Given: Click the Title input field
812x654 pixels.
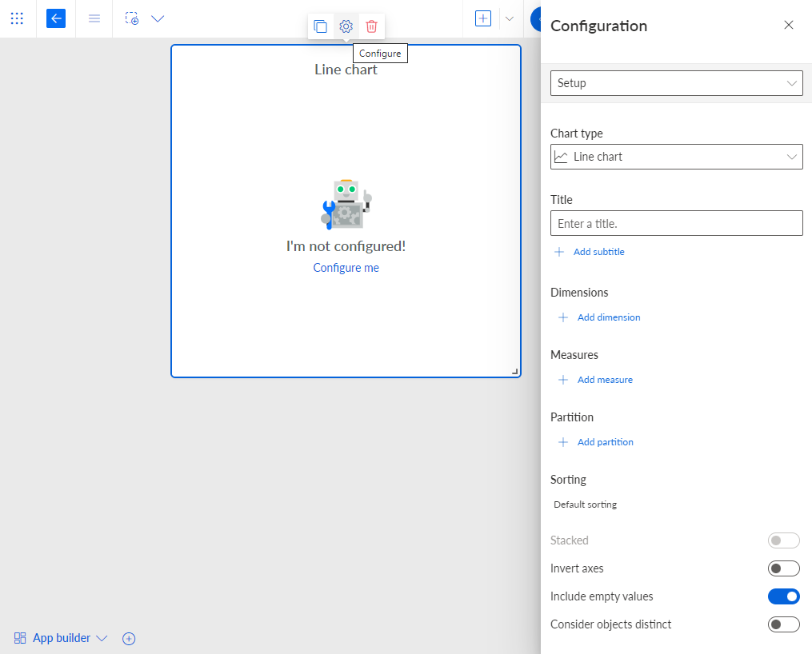Looking at the screenshot, I should (676, 223).
